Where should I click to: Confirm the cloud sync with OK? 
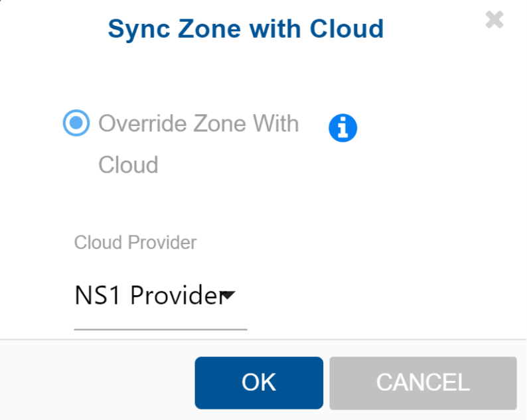tap(258, 382)
